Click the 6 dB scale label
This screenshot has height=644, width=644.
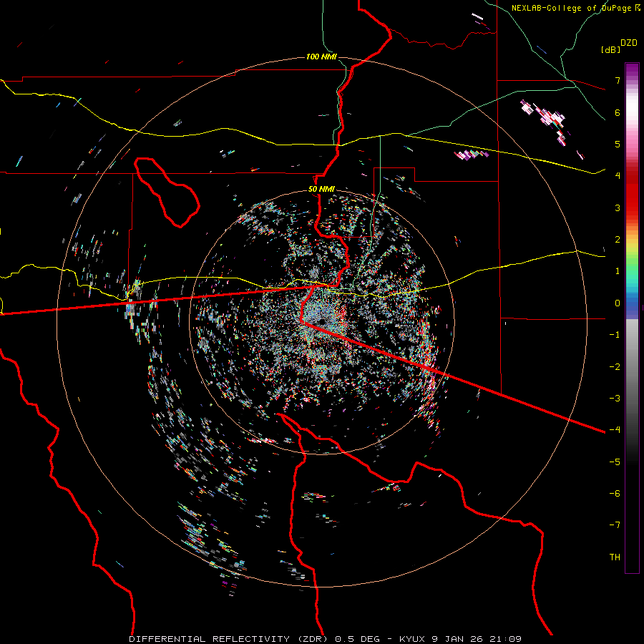(x=618, y=112)
